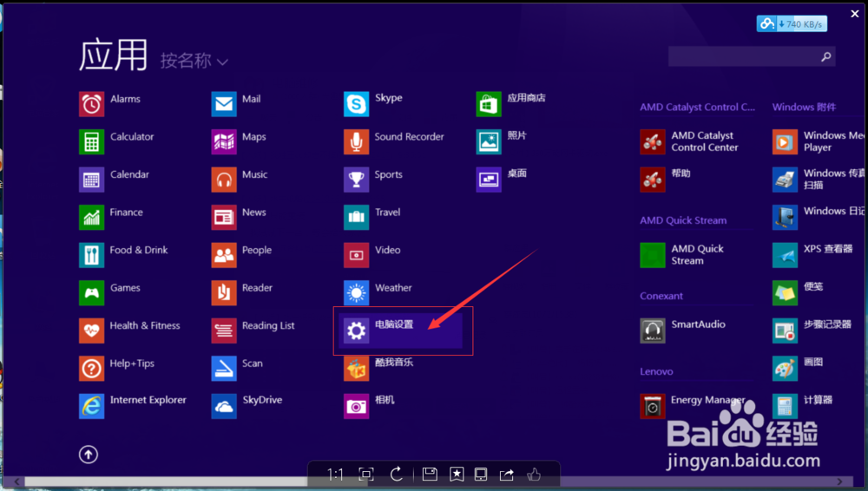
Task: Select AMD Catalyst Control C... group header
Action: [697, 107]
